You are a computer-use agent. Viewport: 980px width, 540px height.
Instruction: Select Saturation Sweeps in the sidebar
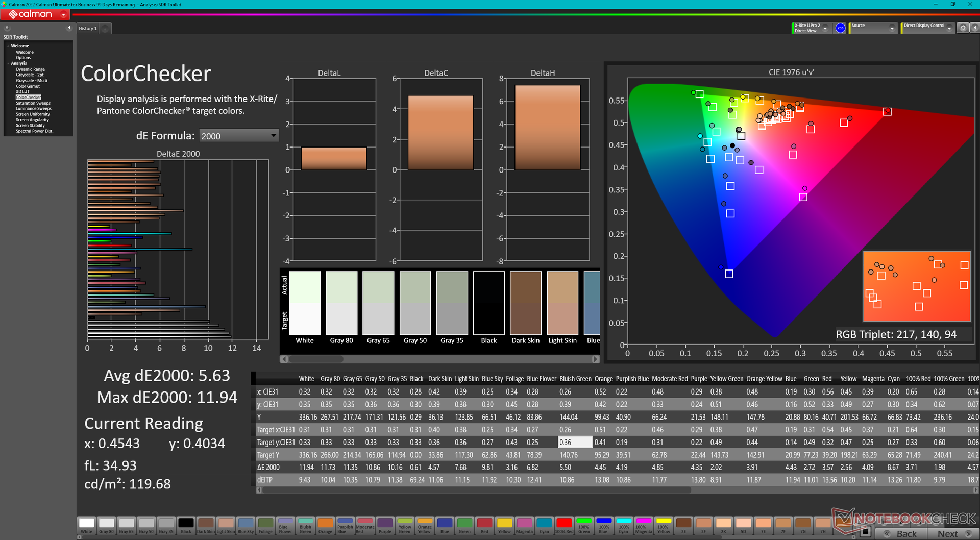point(33,103)
